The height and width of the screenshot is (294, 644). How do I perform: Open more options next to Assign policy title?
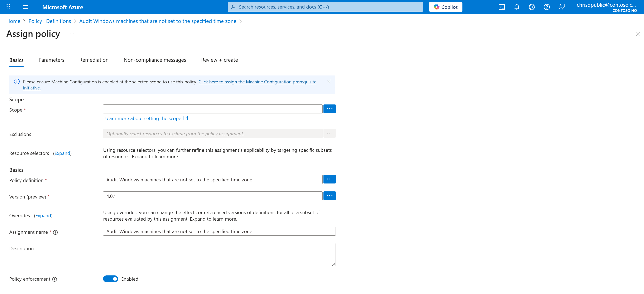pyautogui.click(x=72, y=34)
